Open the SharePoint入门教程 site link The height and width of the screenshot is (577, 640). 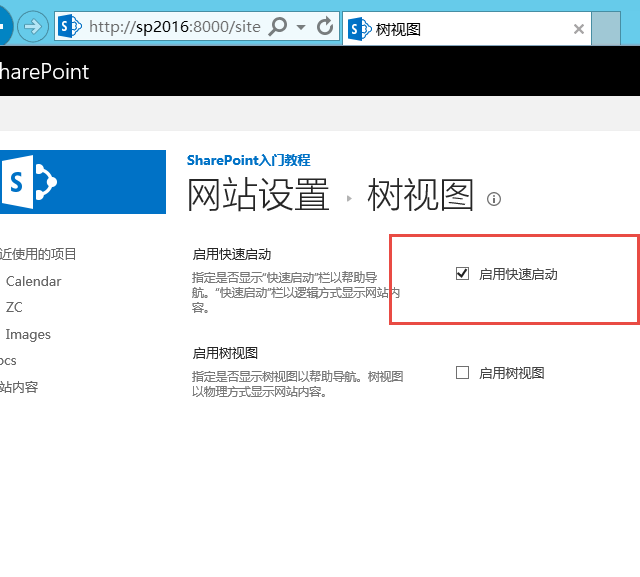point(249,160)
